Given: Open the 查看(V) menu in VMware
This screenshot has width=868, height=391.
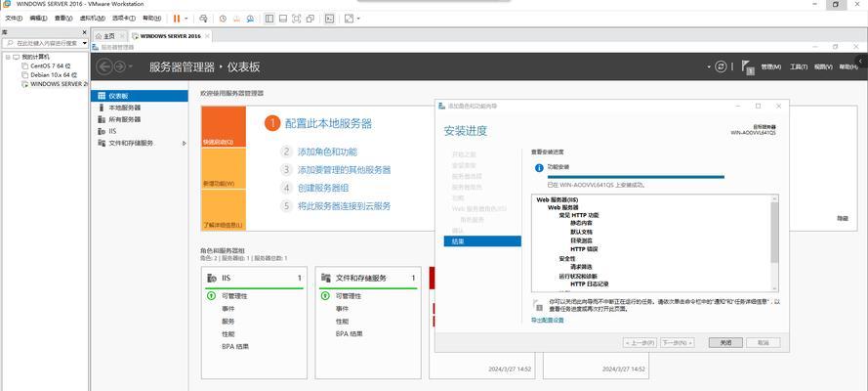Looking at the screenshot, I should click(x=63, y=19).
